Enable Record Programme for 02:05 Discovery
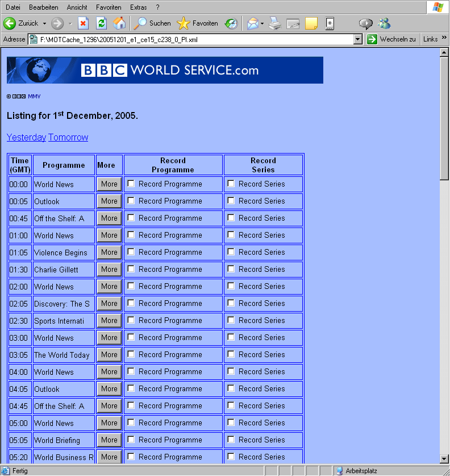Screen dimensions: 450x476 [131, 303]
